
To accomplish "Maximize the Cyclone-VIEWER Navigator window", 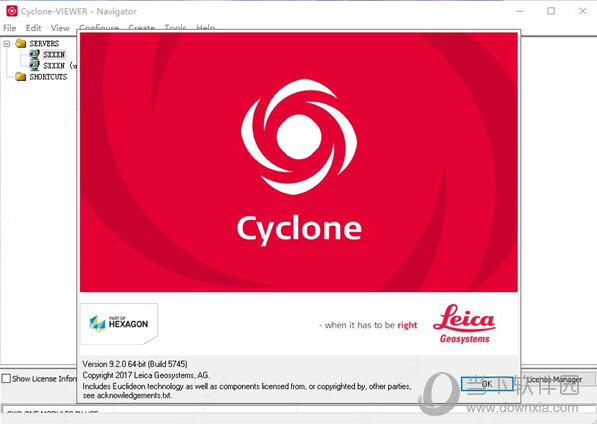I will pos(551,11).
